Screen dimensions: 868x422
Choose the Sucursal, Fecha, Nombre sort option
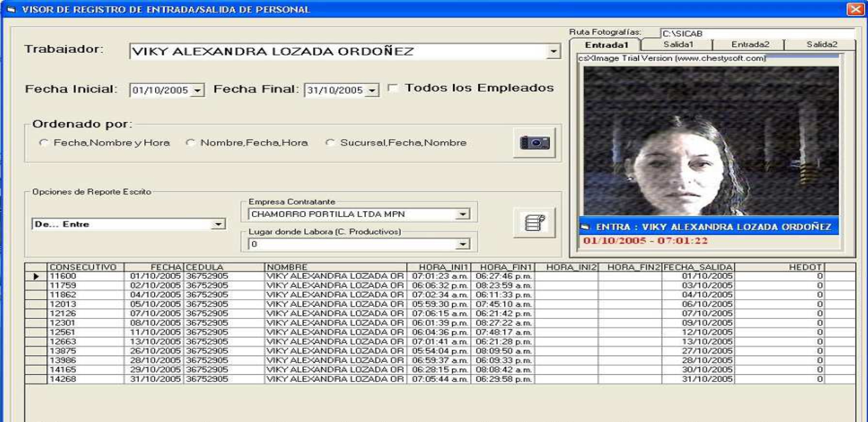click(x=330, y=143)
